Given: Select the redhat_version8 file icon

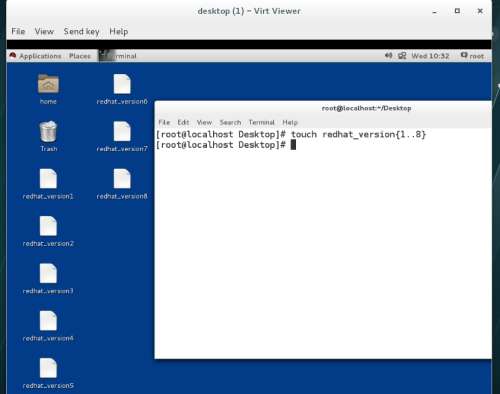Looking at the screenshot, I should click(122, 179).
